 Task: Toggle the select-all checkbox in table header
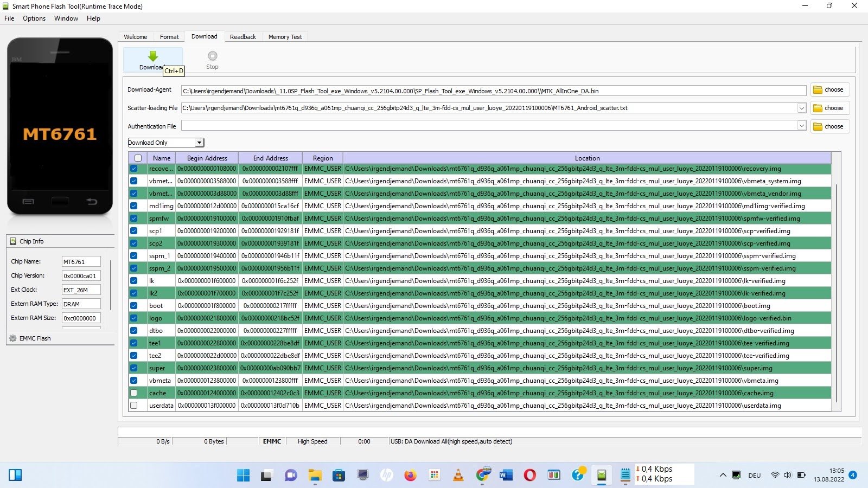coord(138,158)
